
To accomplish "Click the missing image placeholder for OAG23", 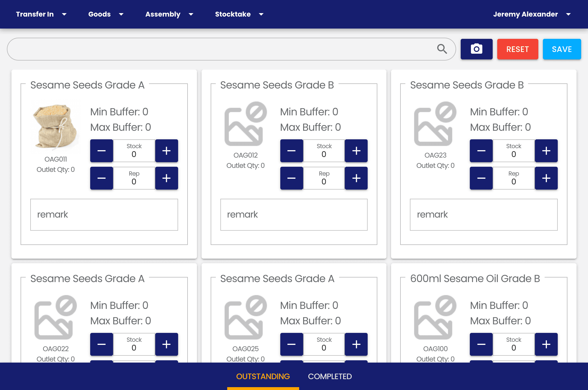I will [x=435, y=124].
